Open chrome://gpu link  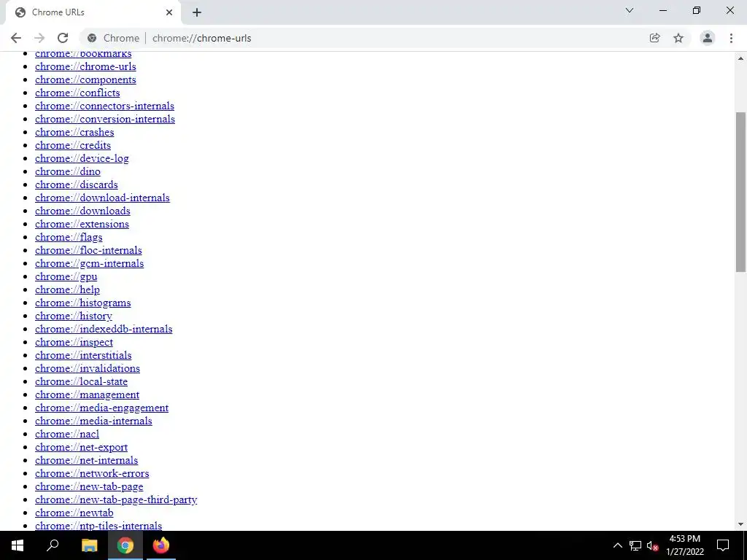pyautogui.click(x=66, y=276)
